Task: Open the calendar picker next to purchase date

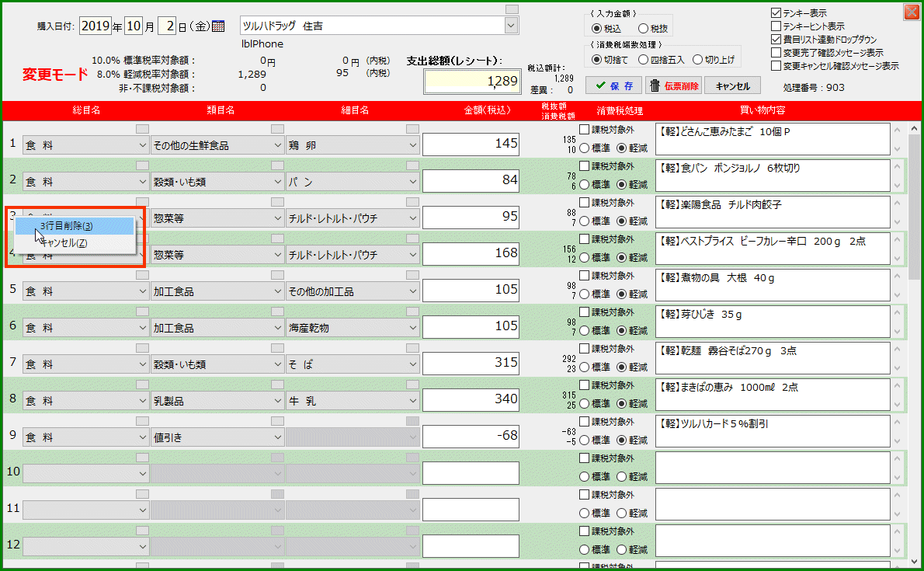Action: pyautogui.click(x=218, y=26)
